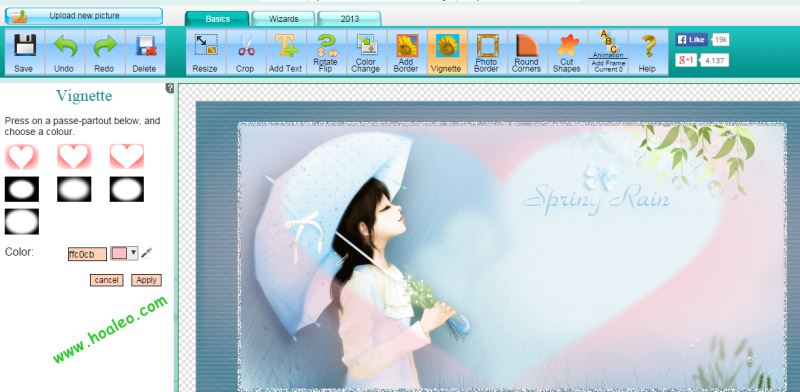Click the Apply button
The height and width of the screenshot is (392, 800).
click(x=146, y=280)
